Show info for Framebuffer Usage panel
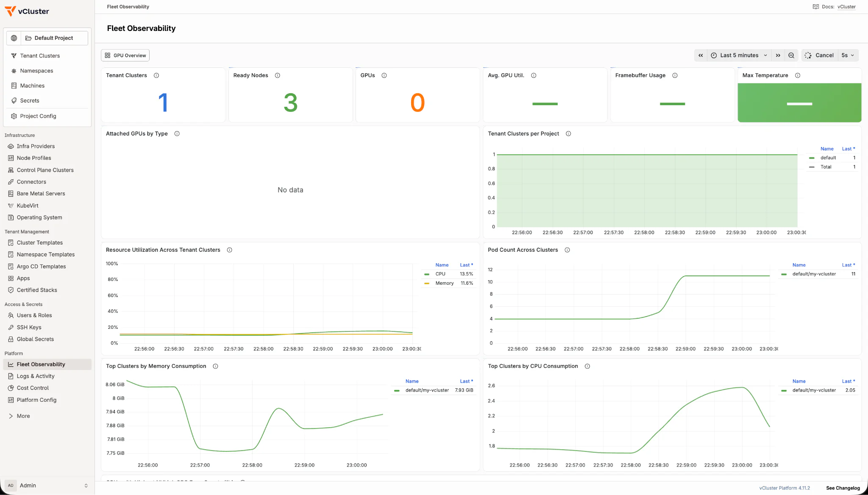 pos(675,75)
